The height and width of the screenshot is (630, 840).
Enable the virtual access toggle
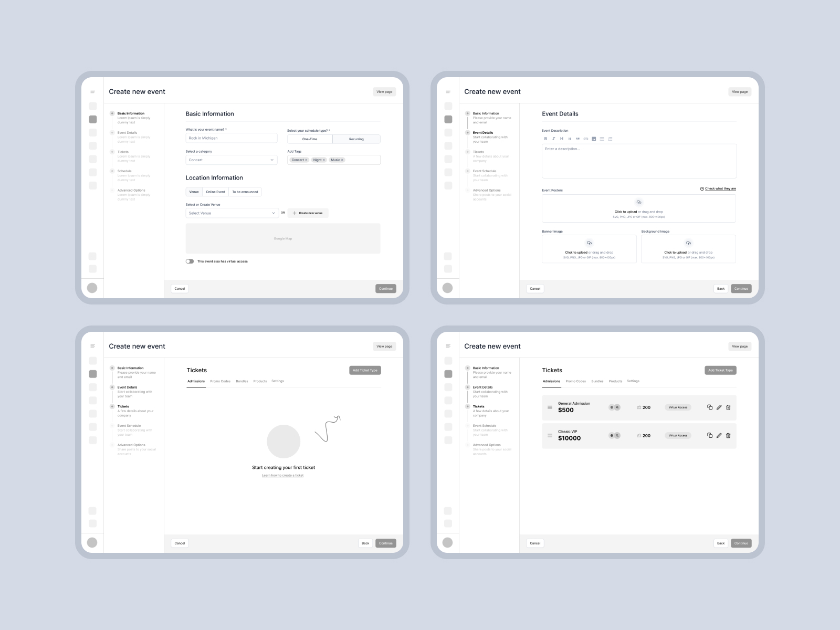tap(190, 261)
